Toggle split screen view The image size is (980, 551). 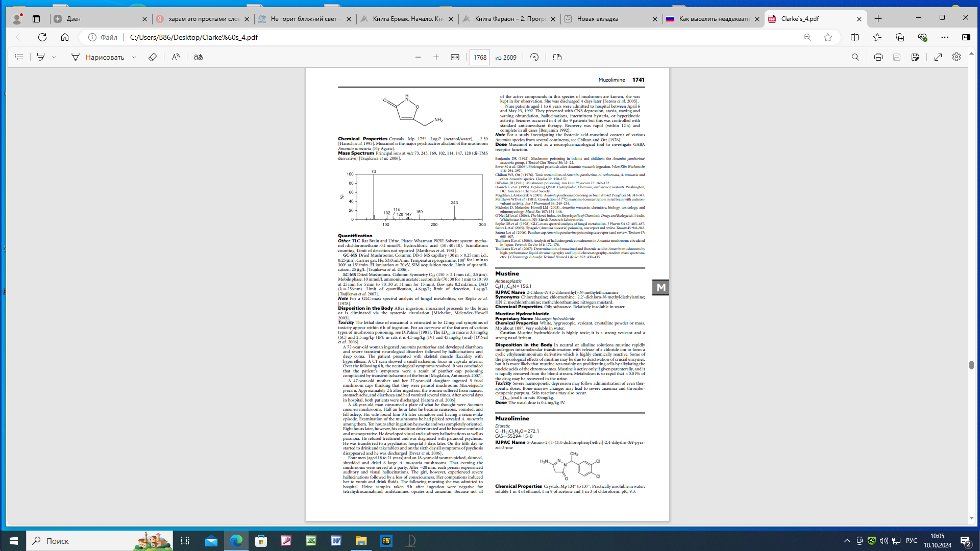coord(855,37)
